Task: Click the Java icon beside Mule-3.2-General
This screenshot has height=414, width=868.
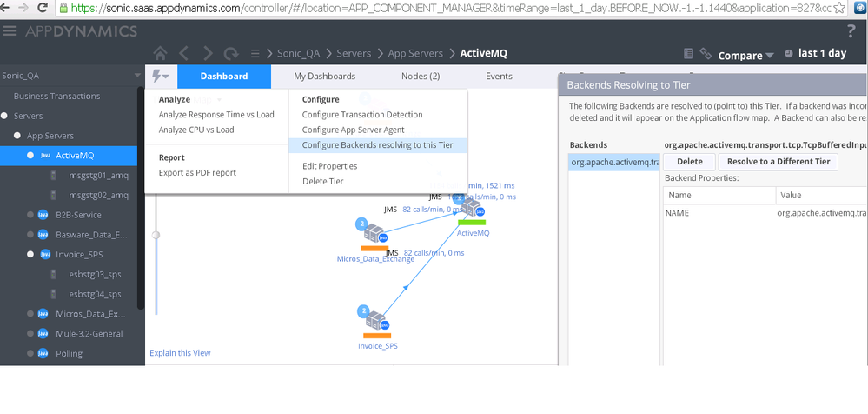Action: [x=43, y=334]
